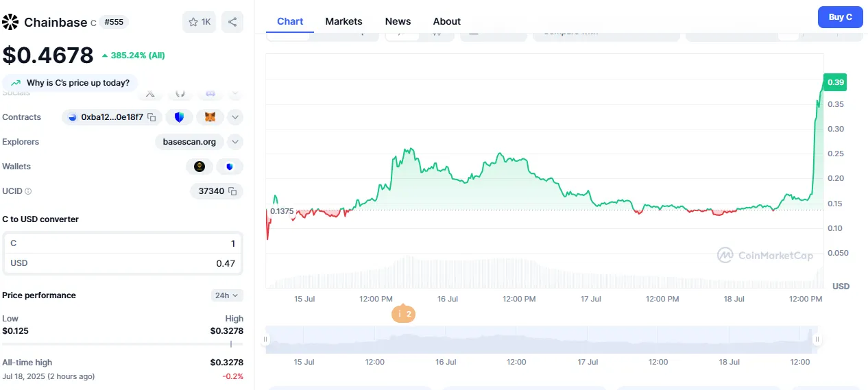Click the Chainbase logo icon
This screenshot has height=390, width=868.
point(10,22)
